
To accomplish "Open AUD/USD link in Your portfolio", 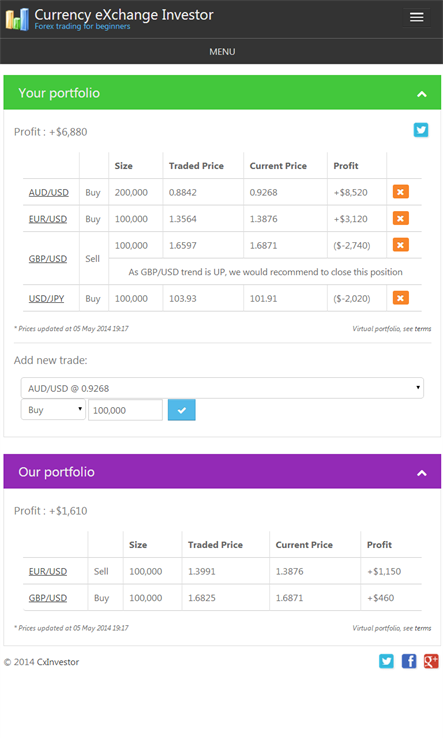I will [x=48, y=193].
